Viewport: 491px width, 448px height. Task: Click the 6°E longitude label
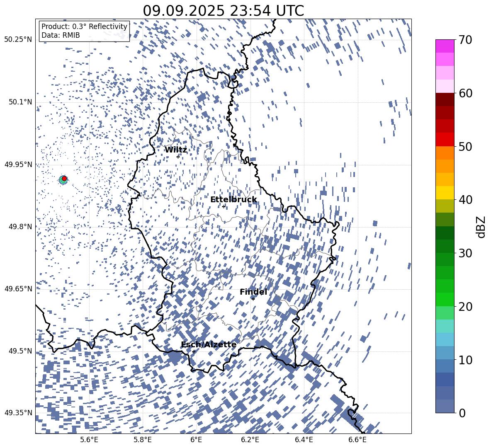pos(196,440)
